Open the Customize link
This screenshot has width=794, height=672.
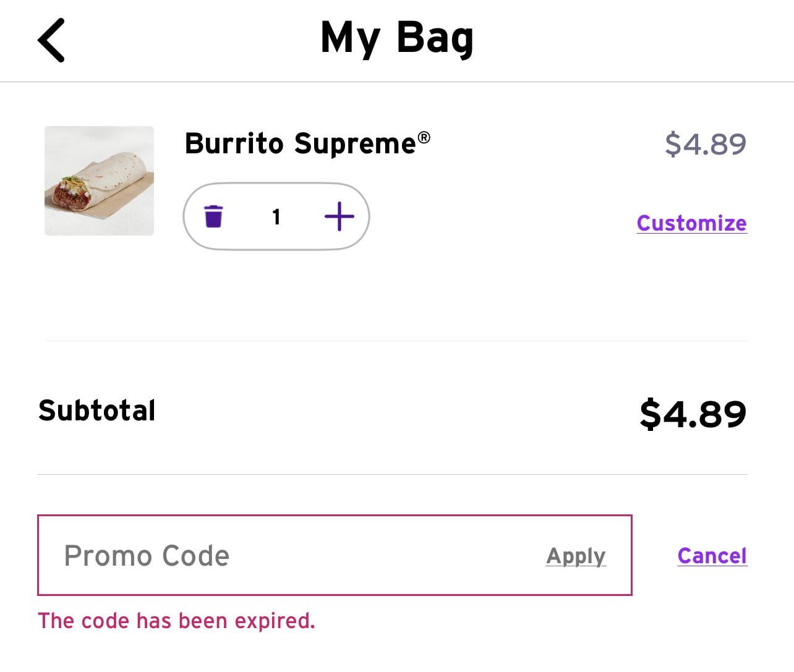click(x=691, y=223)
